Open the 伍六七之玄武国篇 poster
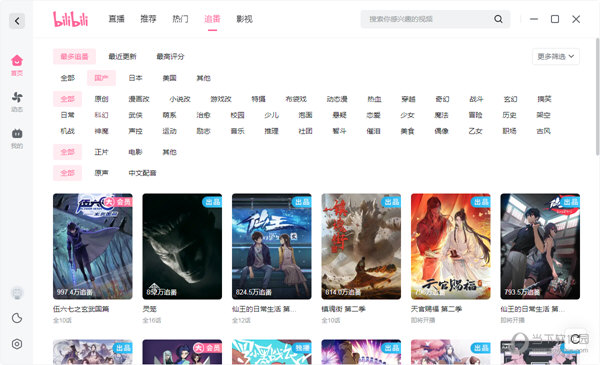This screenshot has width=600, height=365. coord(93,246)
